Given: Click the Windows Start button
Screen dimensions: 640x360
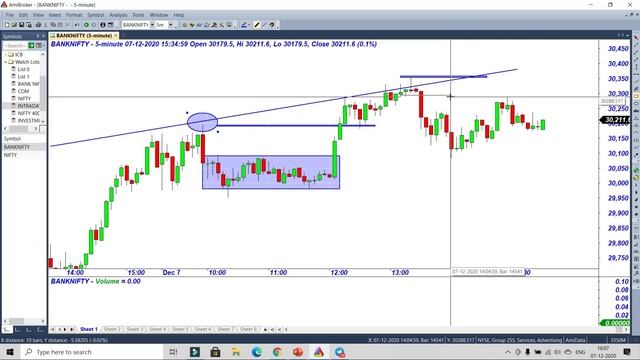Looking at the screenshot, I should point(10,352).
